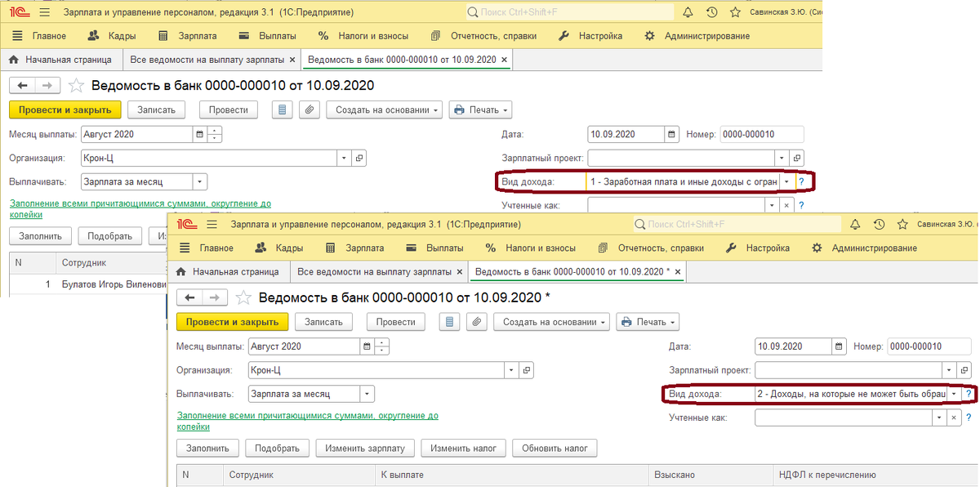Go back with arrow in back window

pyautogui.click(x=22, y=85)
